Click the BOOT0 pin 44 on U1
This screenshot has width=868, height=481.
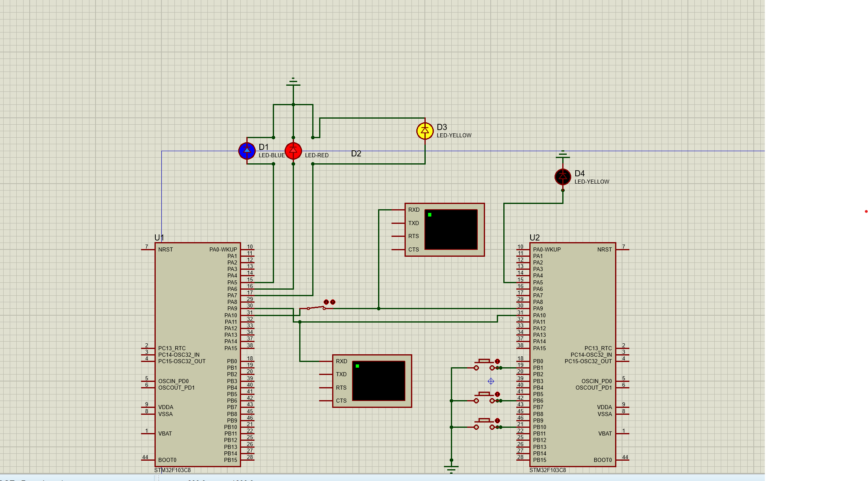(148, 460)
